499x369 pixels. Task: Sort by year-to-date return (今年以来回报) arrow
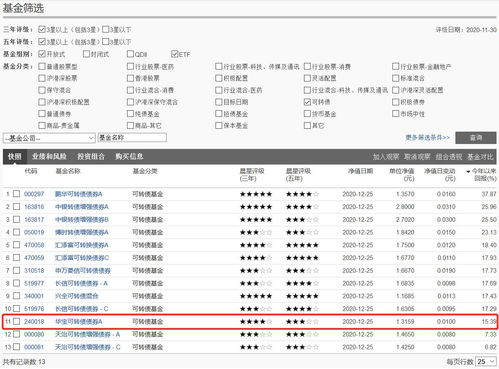point(468,172)
